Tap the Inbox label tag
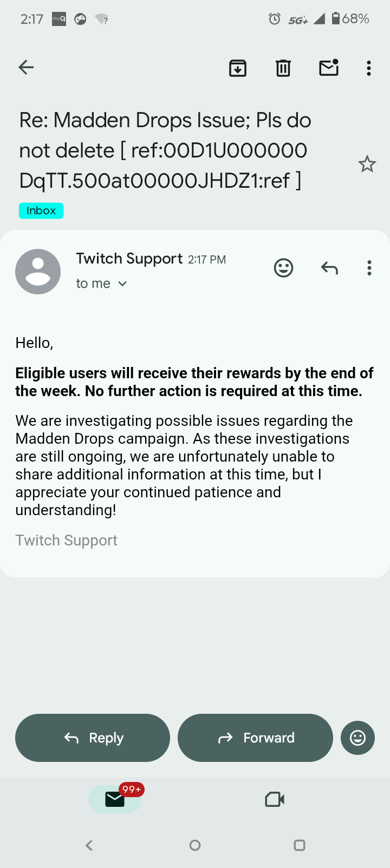Screen dimensions: 390x868 point(41,211)
